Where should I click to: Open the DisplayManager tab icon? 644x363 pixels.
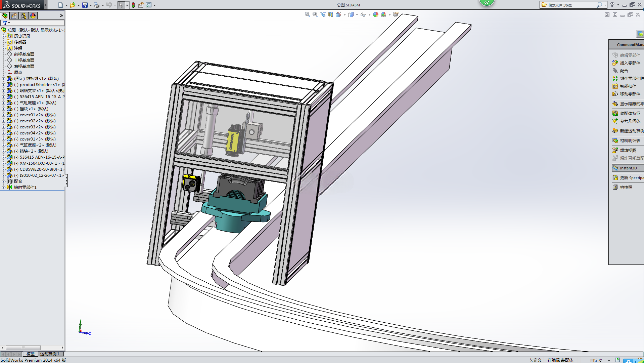[33, 16]
